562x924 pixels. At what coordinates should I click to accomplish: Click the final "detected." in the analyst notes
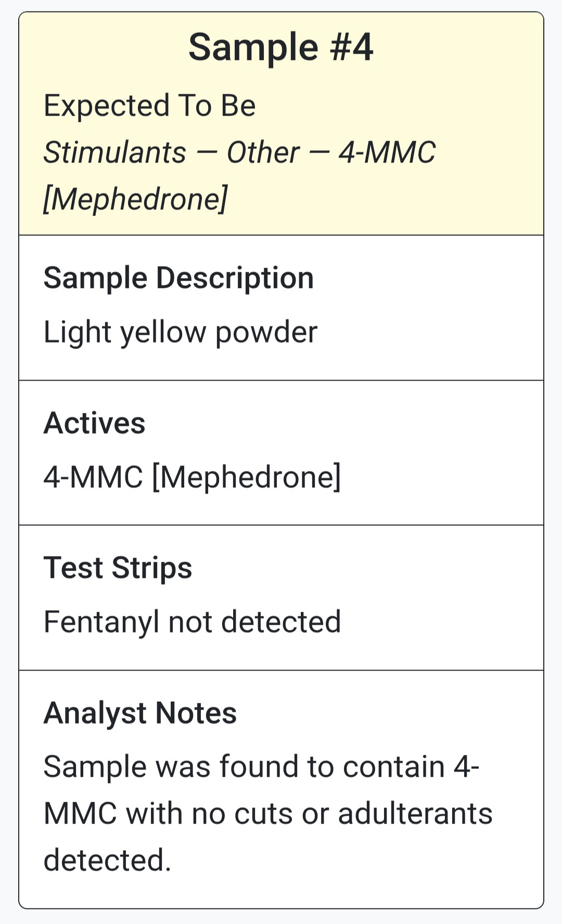[x=107, y=860]
